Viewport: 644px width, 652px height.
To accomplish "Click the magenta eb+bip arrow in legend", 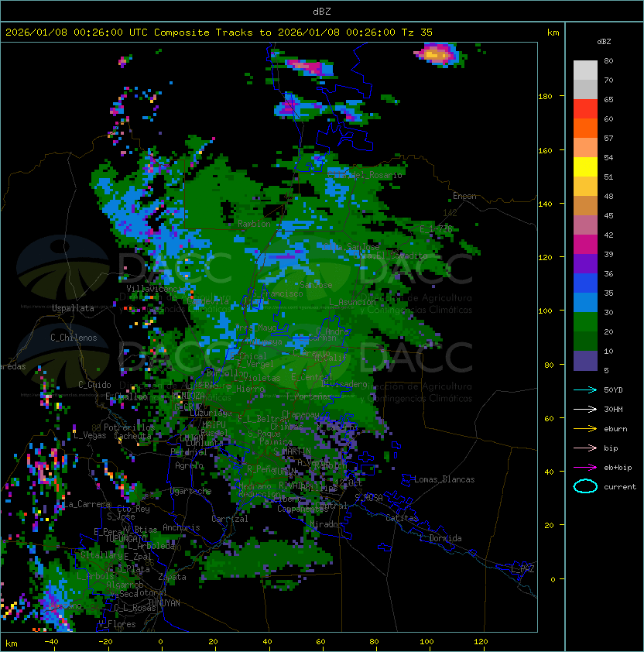I will pos(585,468).
